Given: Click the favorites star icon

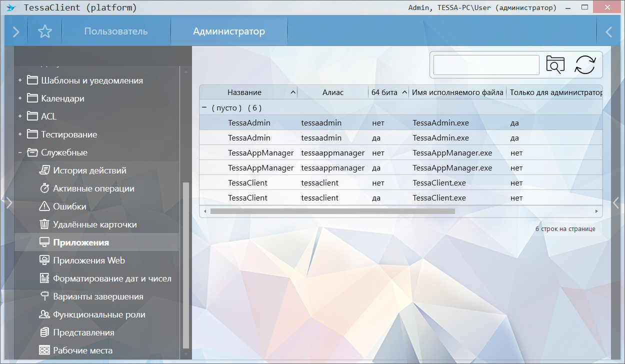Looking at the screenshot, I should click(45, 32).
